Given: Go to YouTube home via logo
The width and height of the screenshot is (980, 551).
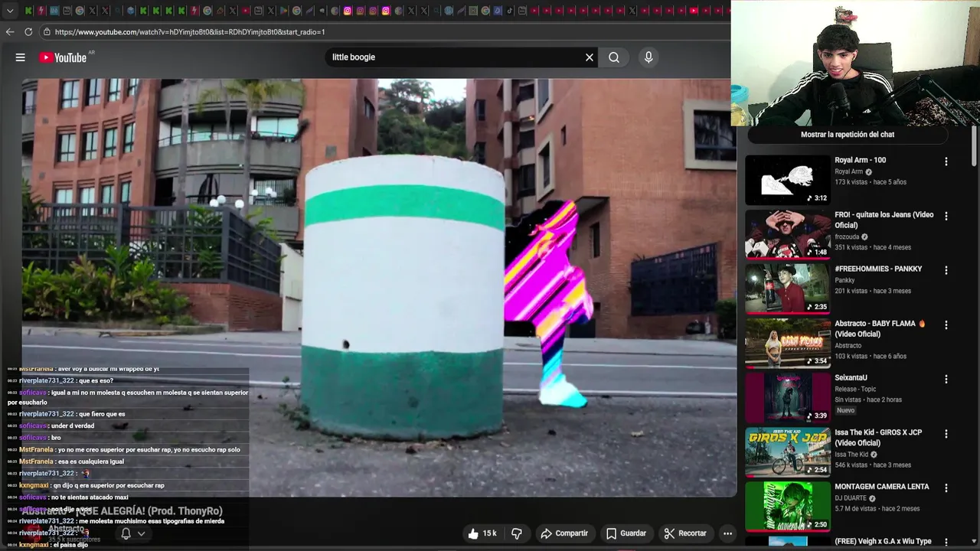Looking at the screenshot, I should [63, 57].
